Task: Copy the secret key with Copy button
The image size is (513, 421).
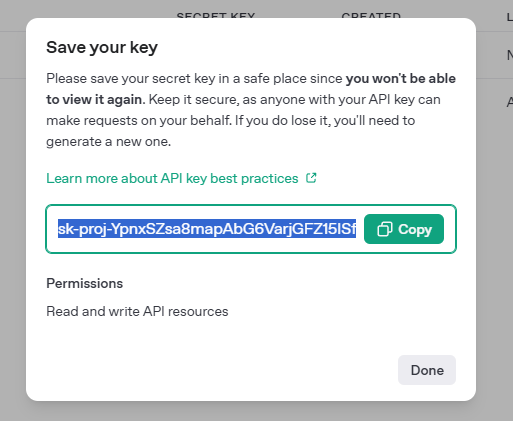Action: (404, 229)
